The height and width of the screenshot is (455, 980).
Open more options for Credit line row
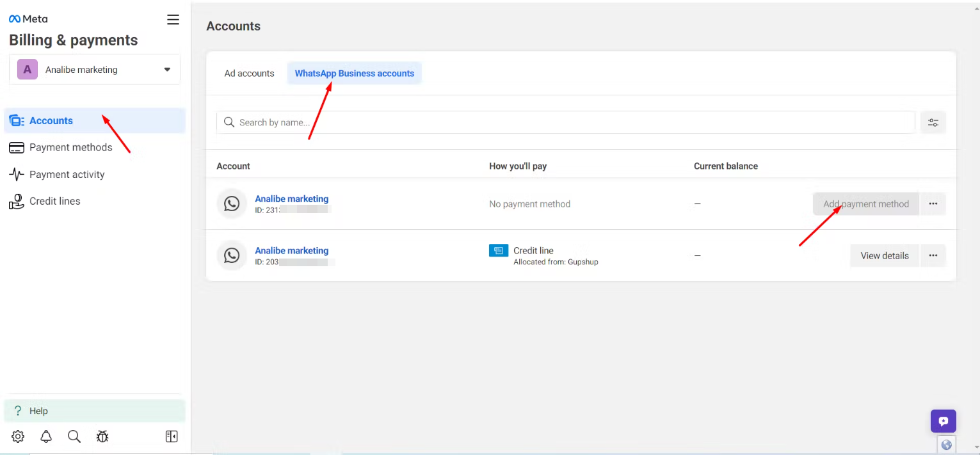(x=933, y=255)
